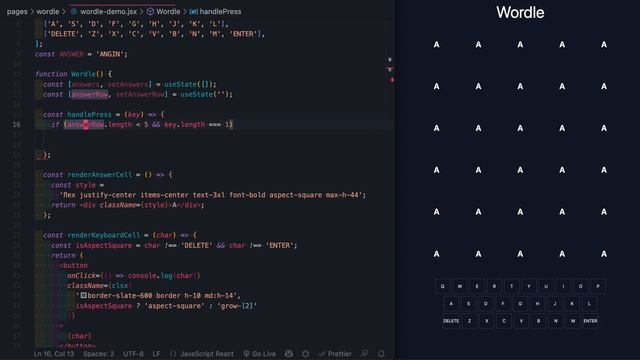Image resolution: width=640 pixels, height=360 pixels.
Task: Click the DELETE key on Wordle keyboard
Action: (x=451, y=321)
